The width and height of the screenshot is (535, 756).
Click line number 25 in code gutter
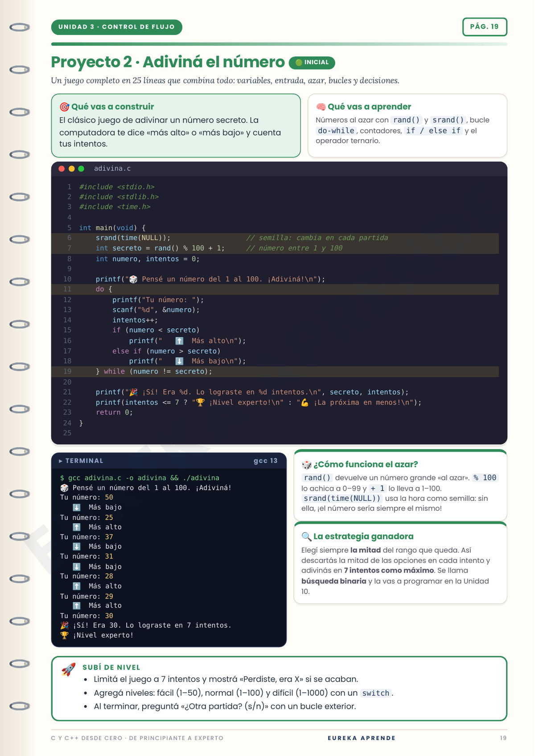point(67,433)
